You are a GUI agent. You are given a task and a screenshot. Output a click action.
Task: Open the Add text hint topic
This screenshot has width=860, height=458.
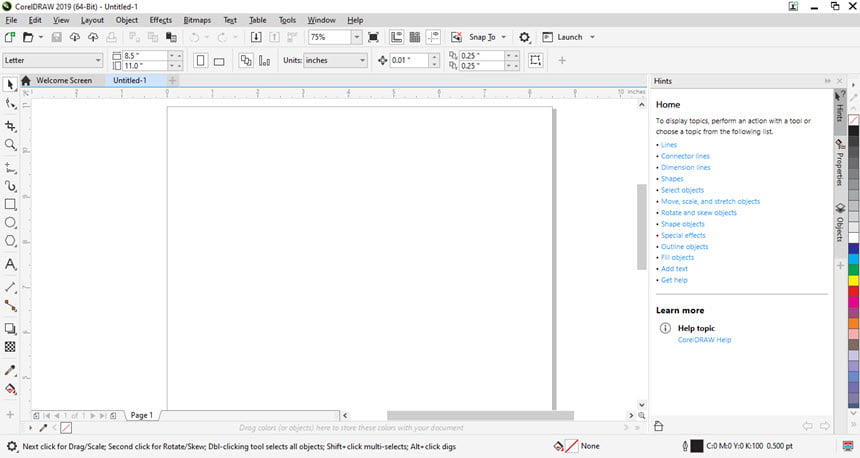[674, 269]
